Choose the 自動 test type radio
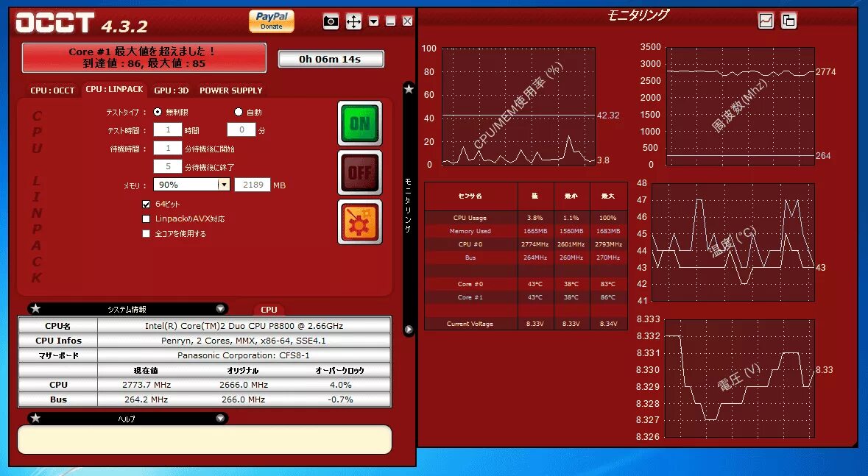Screen dimensions: 868x476 (x=239, y=112)
